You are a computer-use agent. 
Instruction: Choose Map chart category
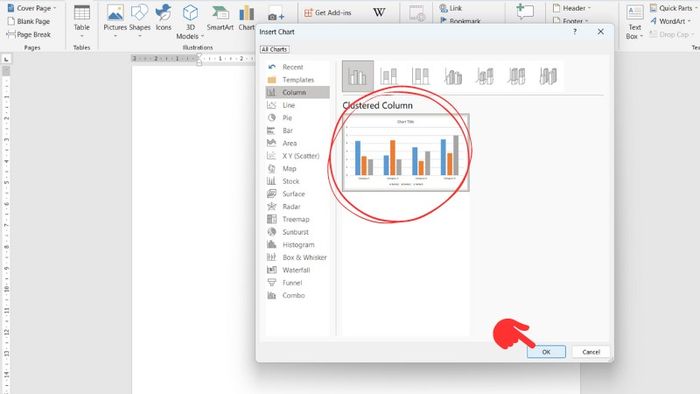[x=297, y=169]
